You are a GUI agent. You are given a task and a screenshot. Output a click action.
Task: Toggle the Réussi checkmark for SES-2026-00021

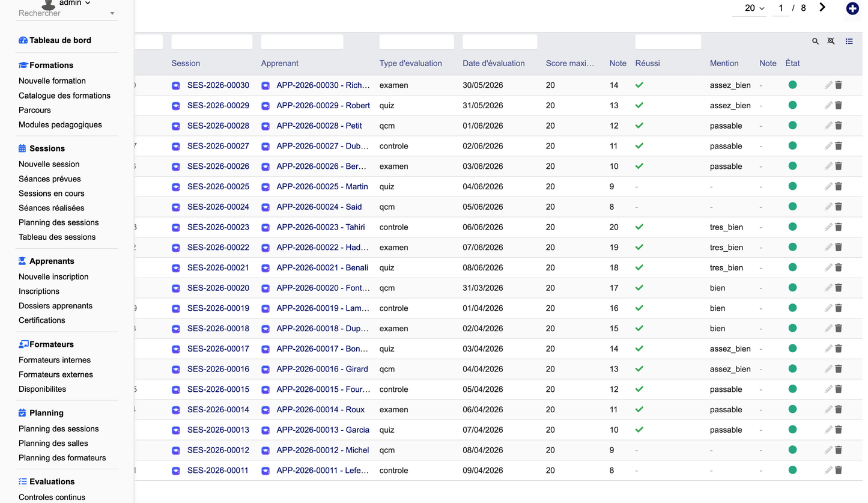(639, 267)
